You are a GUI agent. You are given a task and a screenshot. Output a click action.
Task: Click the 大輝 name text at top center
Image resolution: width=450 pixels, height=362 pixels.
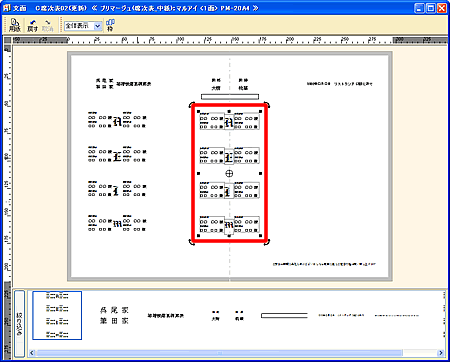(216, 88)
